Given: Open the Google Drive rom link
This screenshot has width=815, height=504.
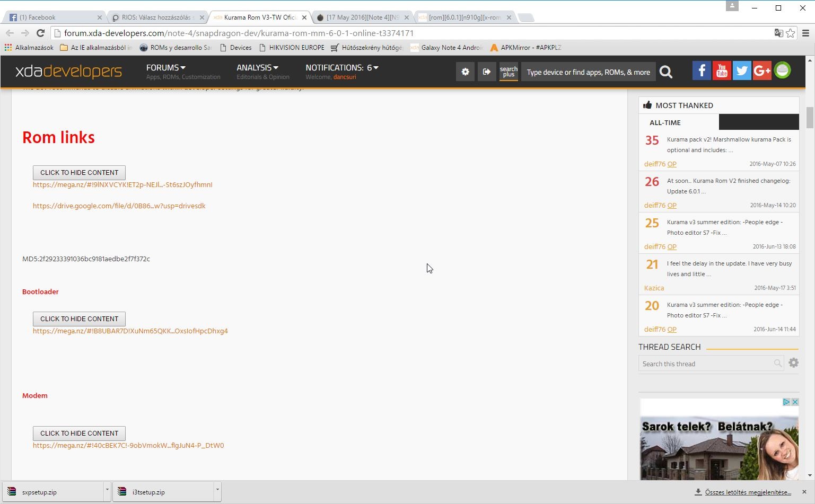Looking at the screenshot, I should coord(119,206).
